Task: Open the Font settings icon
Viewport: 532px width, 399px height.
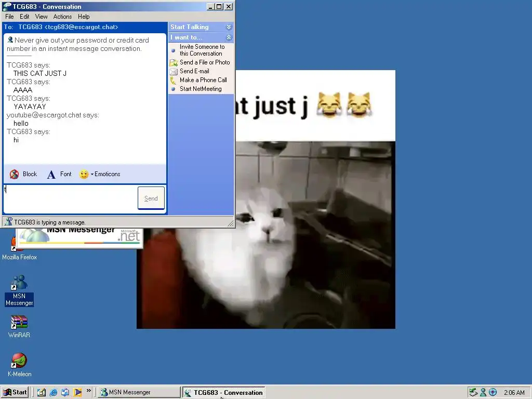Action: 51,175
